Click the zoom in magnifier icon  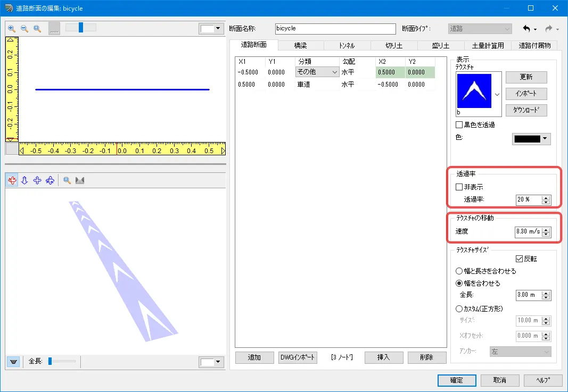pyautogui.click(x=12, y=29)
